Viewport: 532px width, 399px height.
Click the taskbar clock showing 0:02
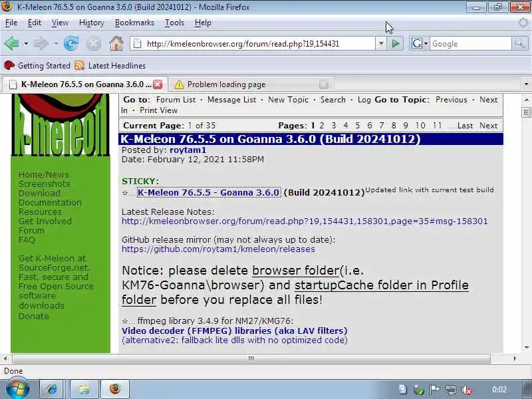[499, 390]
